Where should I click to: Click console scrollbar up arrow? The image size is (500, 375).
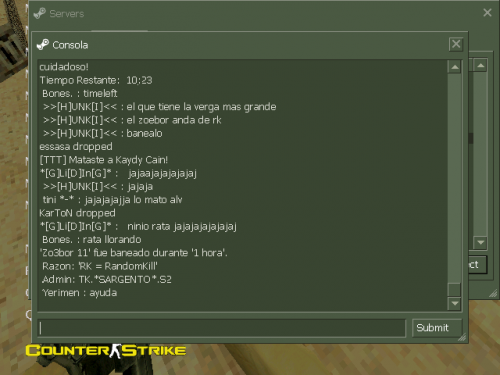point(454,67)
